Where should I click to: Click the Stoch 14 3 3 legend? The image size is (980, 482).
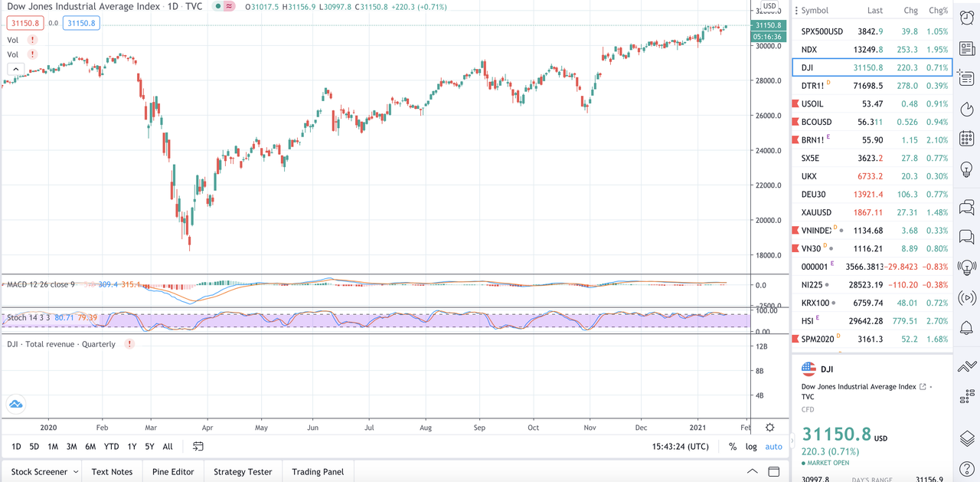click(28, 317)
